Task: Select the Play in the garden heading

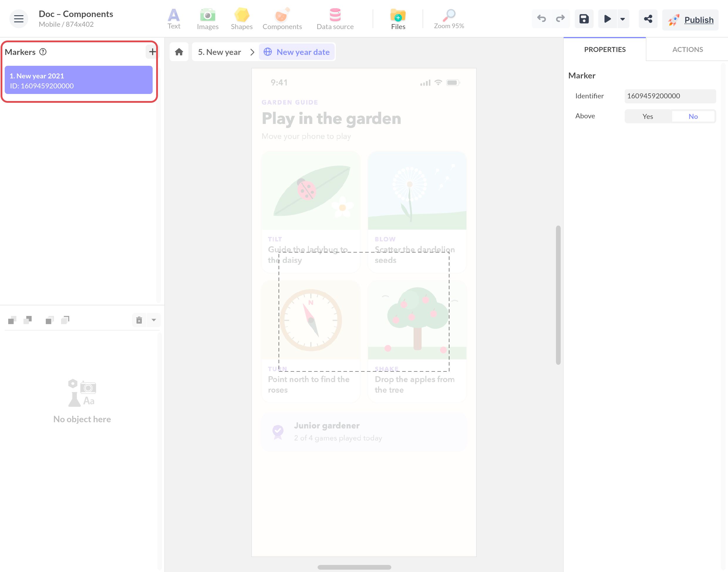Action: (331, 119)
